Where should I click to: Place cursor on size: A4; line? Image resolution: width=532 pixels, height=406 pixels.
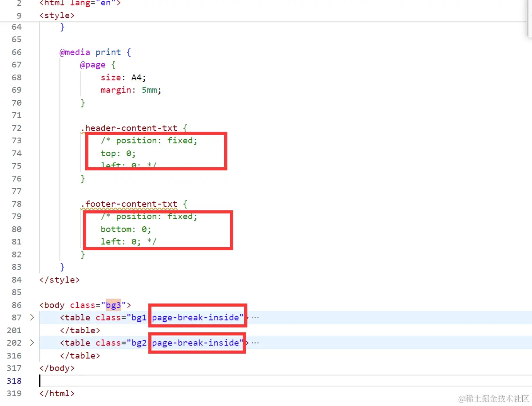tap(123, 78)
